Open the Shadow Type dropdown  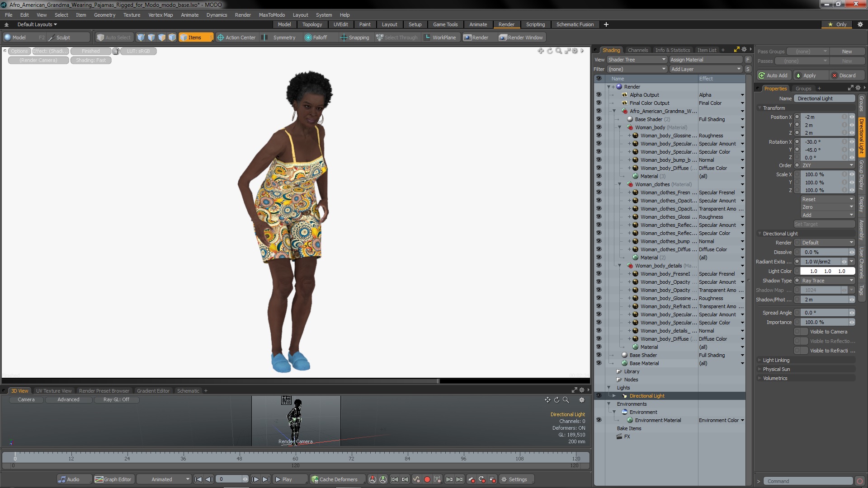827,281
